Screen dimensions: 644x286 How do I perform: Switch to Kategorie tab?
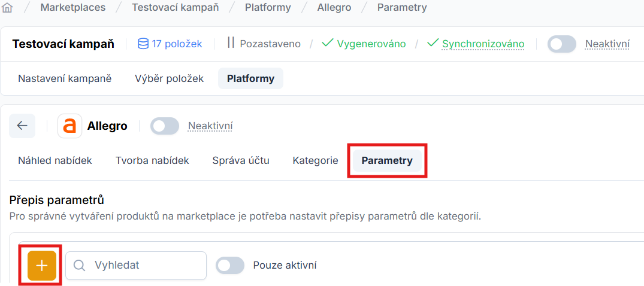coord(315,160)
